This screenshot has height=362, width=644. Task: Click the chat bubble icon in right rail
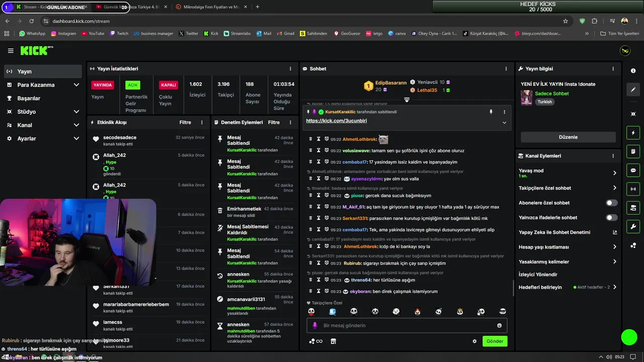pos(633,170)
